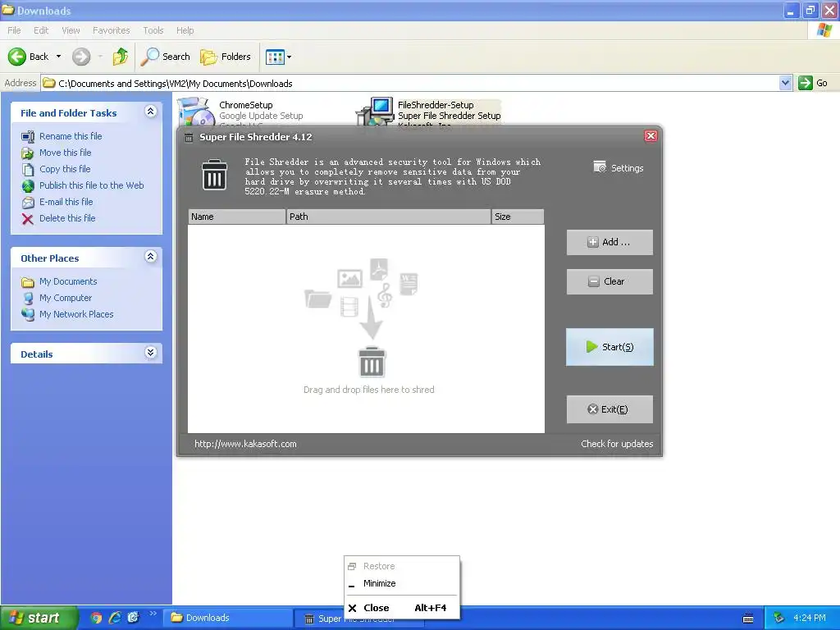Switch to Downloads taskbar button
The width and height of the screenshot is (840, 630).
click(228, 618)
